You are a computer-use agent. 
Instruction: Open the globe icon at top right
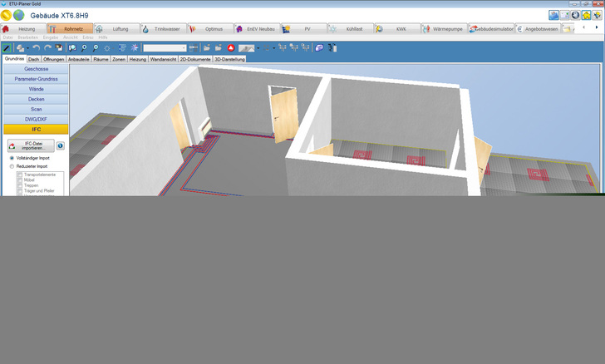click(x=575, y=15)
